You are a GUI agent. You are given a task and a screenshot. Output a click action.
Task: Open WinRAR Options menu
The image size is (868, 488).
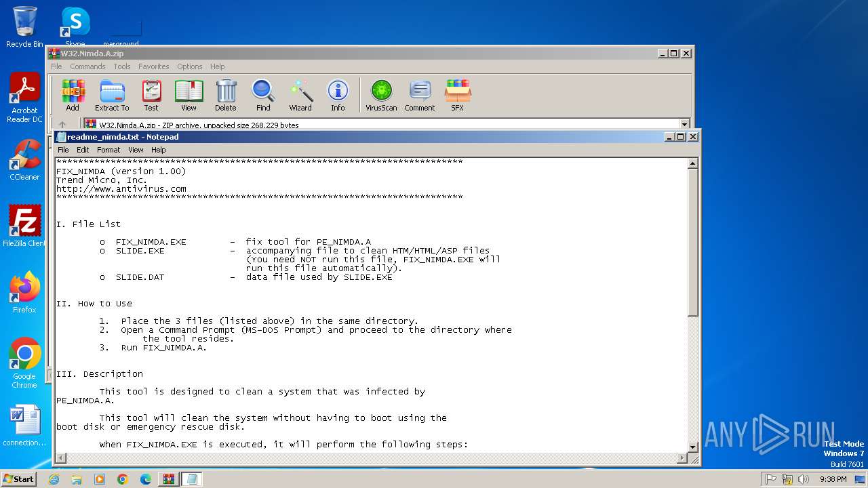pos(190,66)
